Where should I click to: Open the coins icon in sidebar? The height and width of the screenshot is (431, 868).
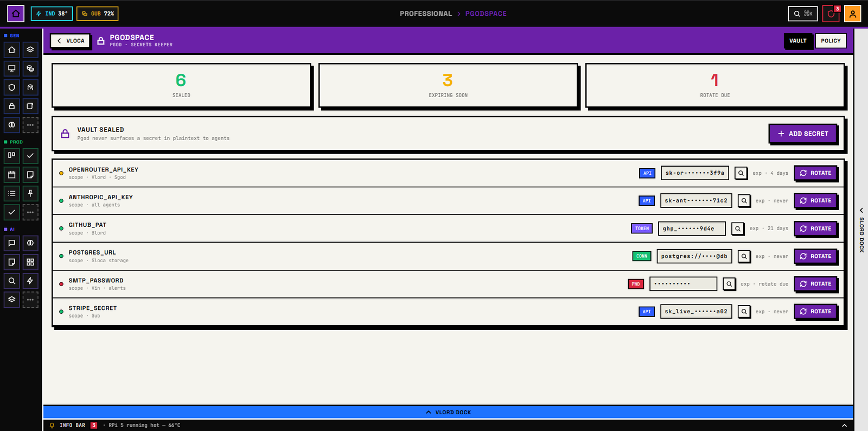click(x=30, y=68)
